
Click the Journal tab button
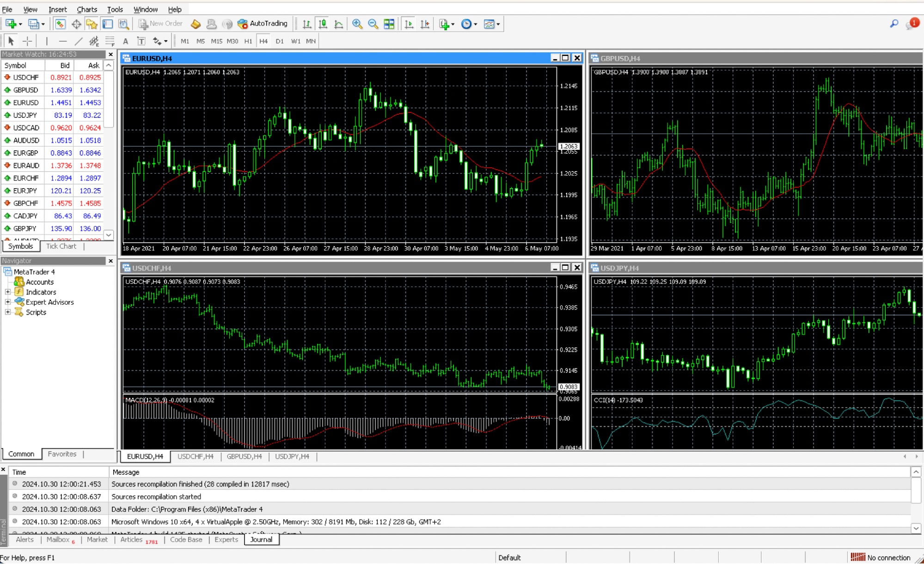[261, 539]
